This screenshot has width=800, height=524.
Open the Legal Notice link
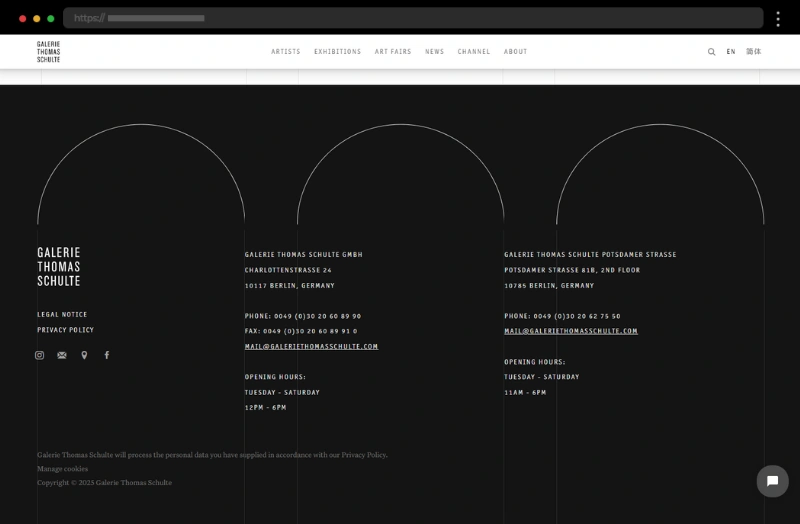(x=62, y=314)
